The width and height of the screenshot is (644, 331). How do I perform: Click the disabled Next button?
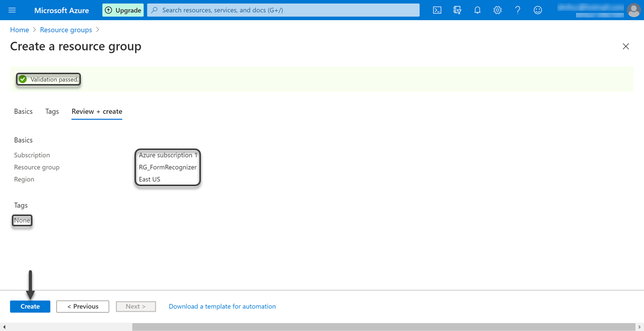click(135, 306)
